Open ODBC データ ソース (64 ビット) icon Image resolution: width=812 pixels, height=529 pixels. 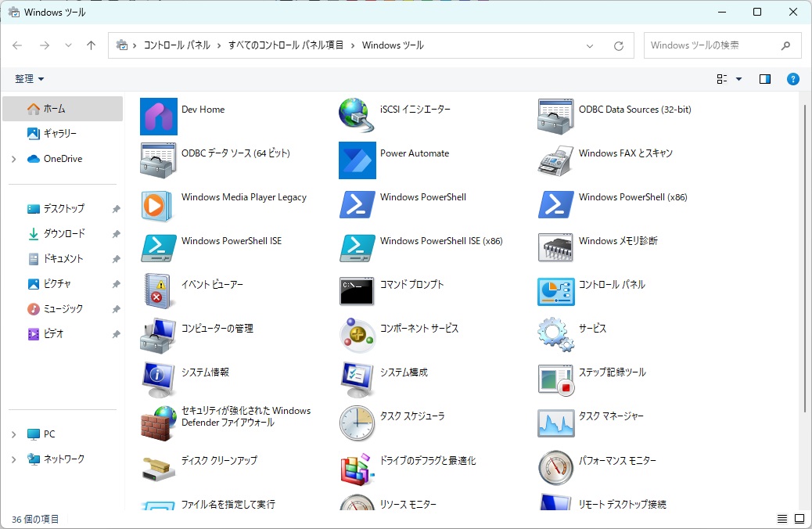click(159, 160)
